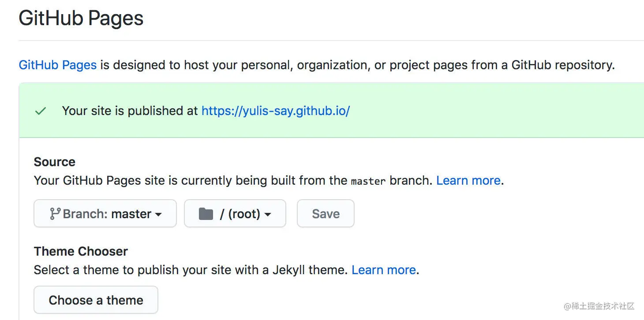This screenshot has height=320, width=644.
Task: Click the Source section heading
Action: (54, 162)
